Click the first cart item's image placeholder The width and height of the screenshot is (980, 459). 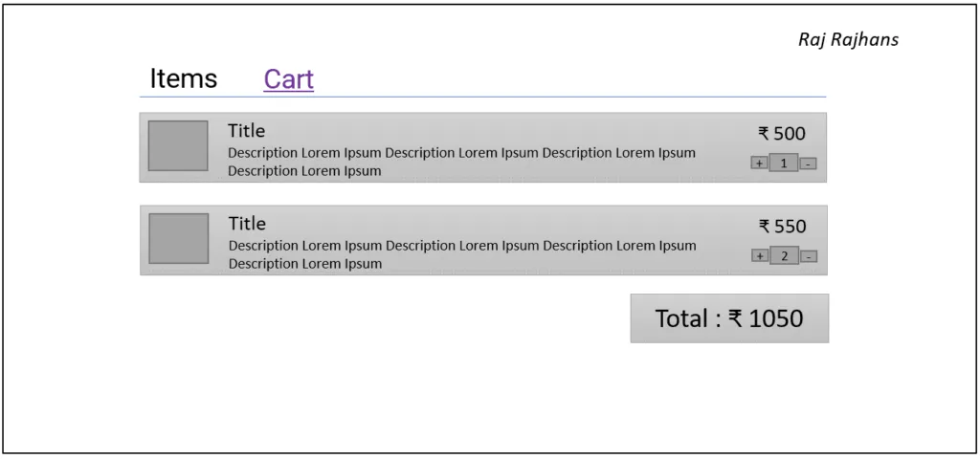tap(178, 145)
